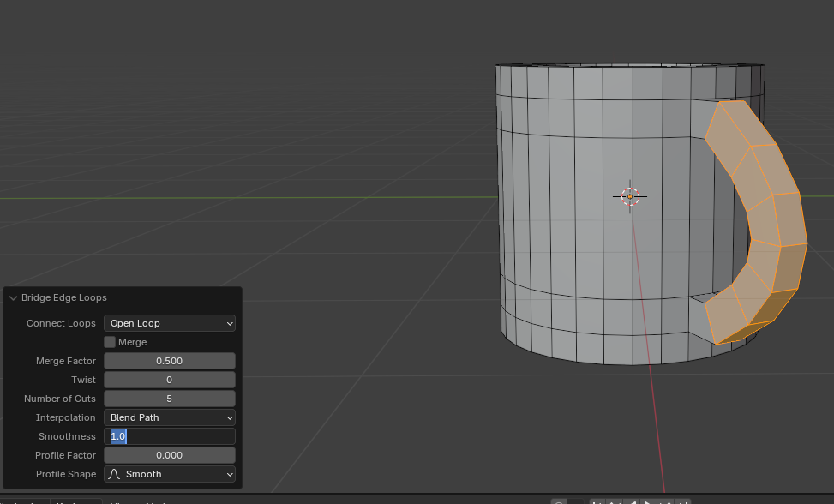
Task: Click the 3D cursor on the mug
Action: pyautogui.click(x=630, y=196)
